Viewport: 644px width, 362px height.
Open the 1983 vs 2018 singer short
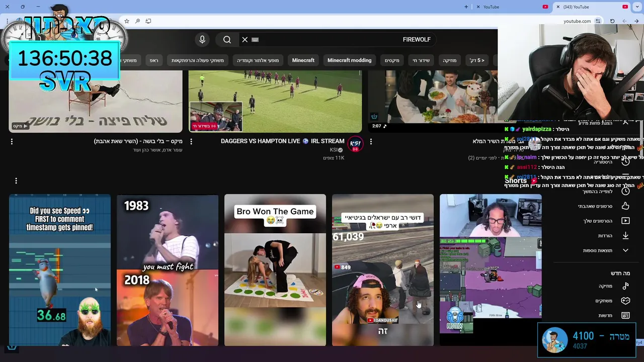click(x=168, y=270)
